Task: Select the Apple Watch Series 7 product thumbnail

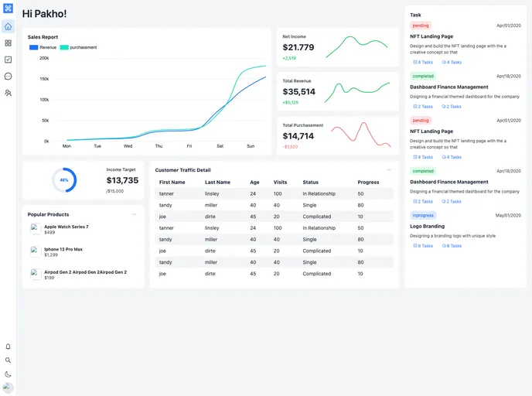Action: pyautogui.click(x=36, y=229)
